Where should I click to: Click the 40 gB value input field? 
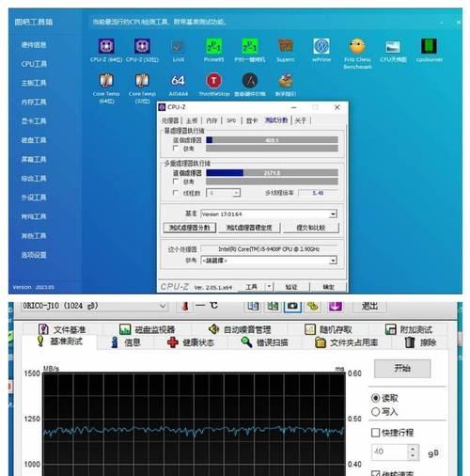[390, 452]
